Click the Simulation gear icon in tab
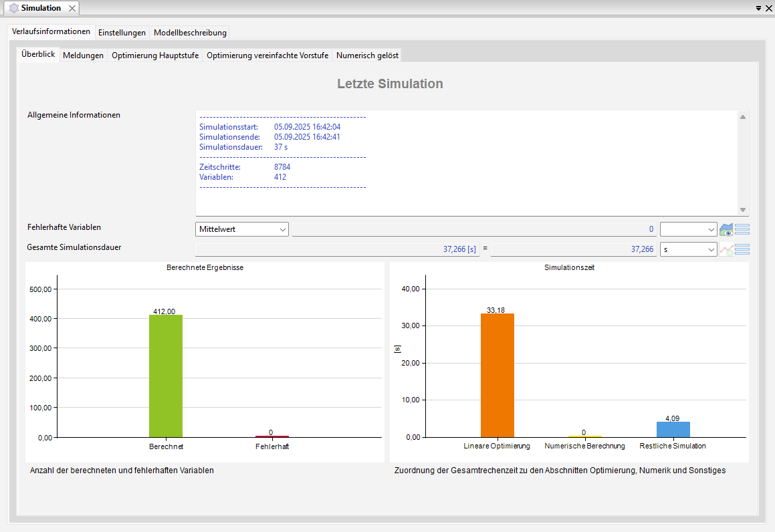This screenshot has width=775, height=532. [13, 8]
